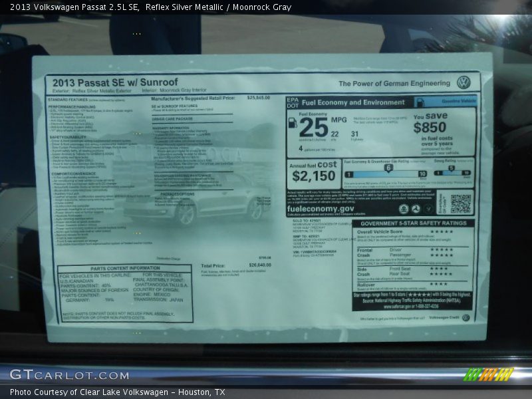Screen dimensions: 532x399
Task: Click the small Volkswagen Credit logo
Action: 466,318
